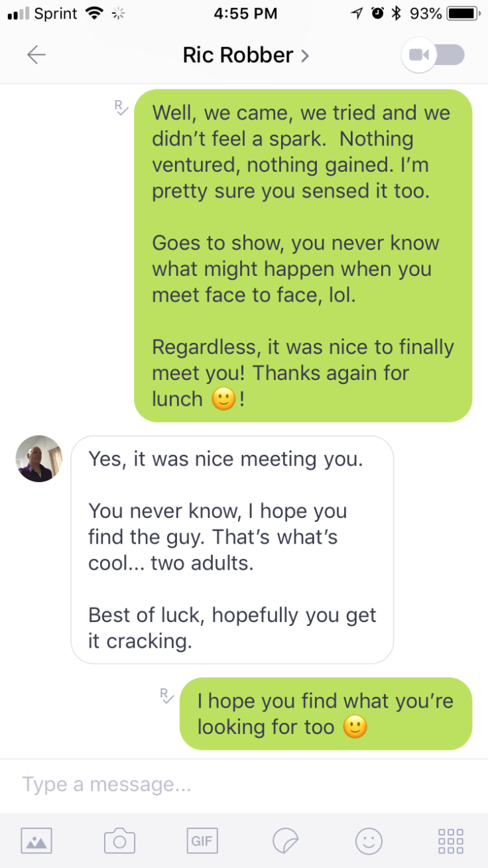This screenshot has width=488, height=868.
Task: Tap the read receipt on first message
Action: click(x=121, y=108)
